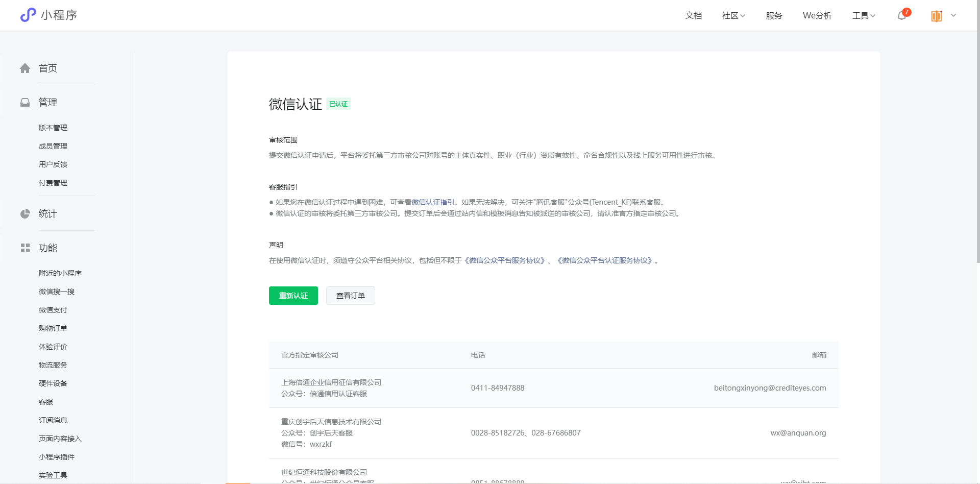Open 购物订单 in sidebar

pos(53,328)
